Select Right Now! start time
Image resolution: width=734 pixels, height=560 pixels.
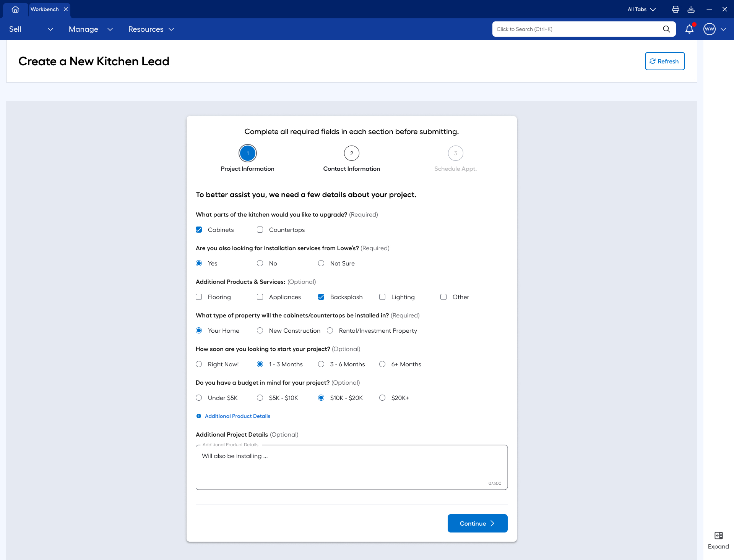pyautogui.click(x=199, y=364)
